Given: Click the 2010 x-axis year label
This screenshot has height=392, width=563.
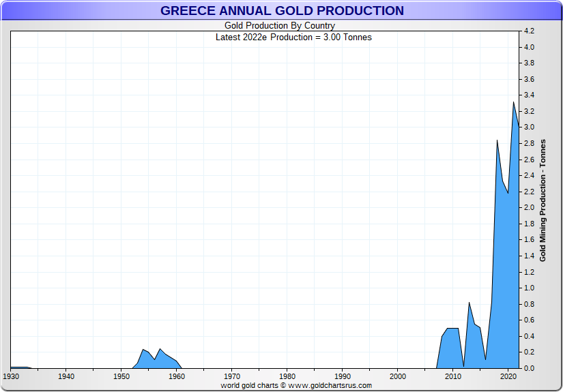Looking at the screenshot, I should point(453,376).
